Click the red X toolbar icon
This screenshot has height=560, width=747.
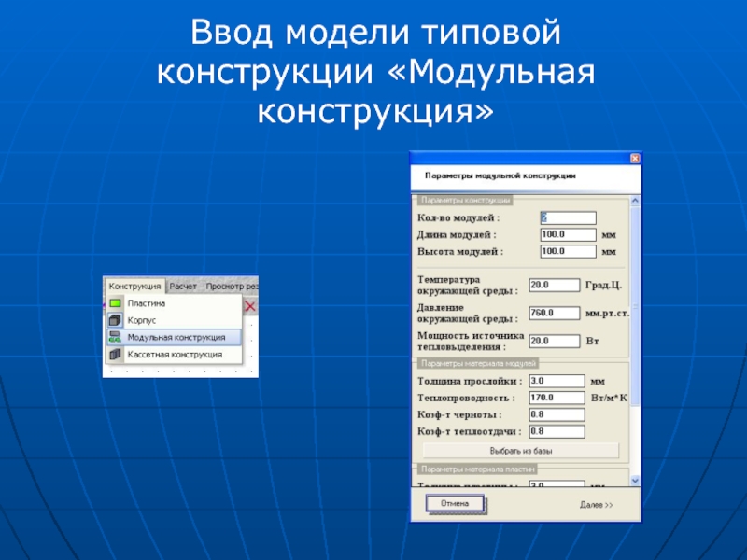250,306
